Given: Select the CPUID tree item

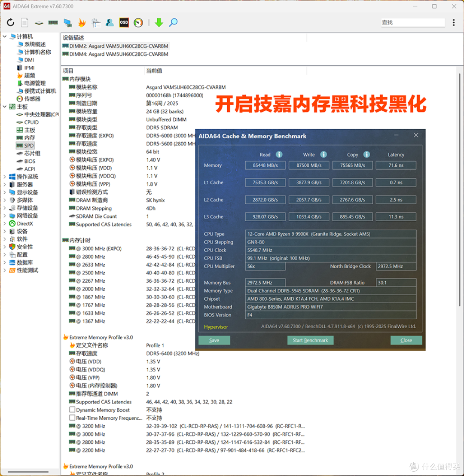Looking at the screenshot, I should 27,122.
